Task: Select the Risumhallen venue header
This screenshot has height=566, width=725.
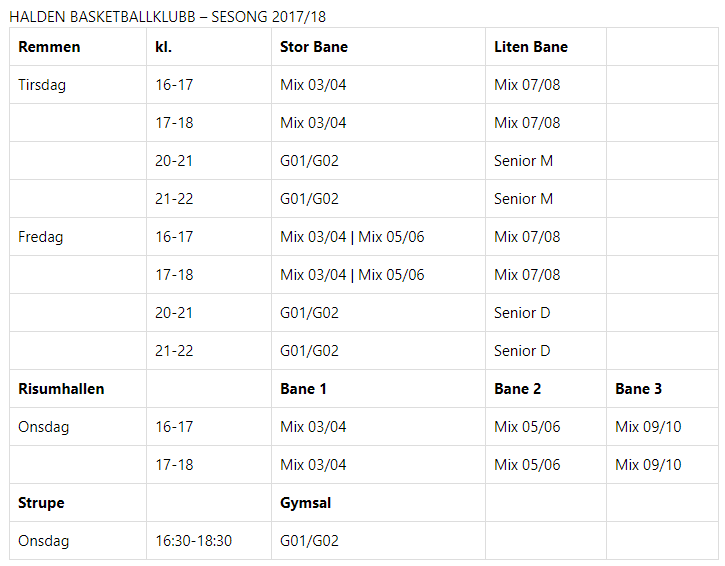Action: (61, 389)
